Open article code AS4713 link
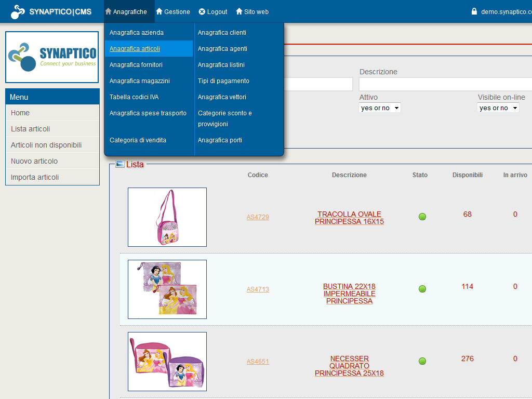532x399 pixels. pos(258,289)
